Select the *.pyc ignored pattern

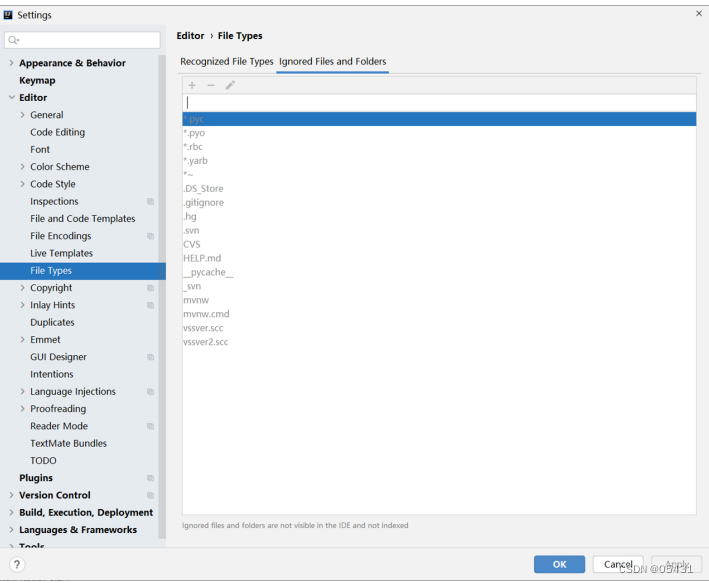(x=439, y=119)
